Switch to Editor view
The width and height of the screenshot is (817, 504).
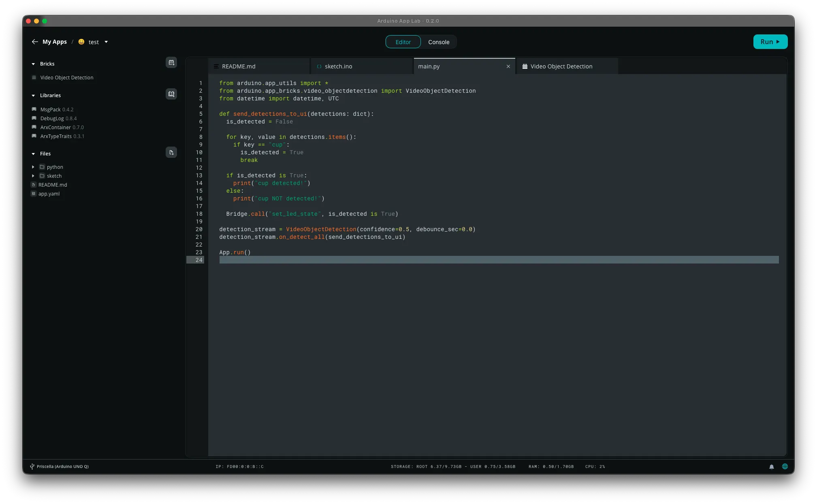[x=403, y=42]
